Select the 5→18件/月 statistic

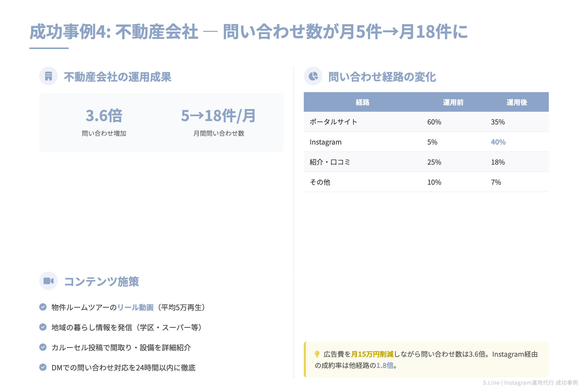coord(219,116)
